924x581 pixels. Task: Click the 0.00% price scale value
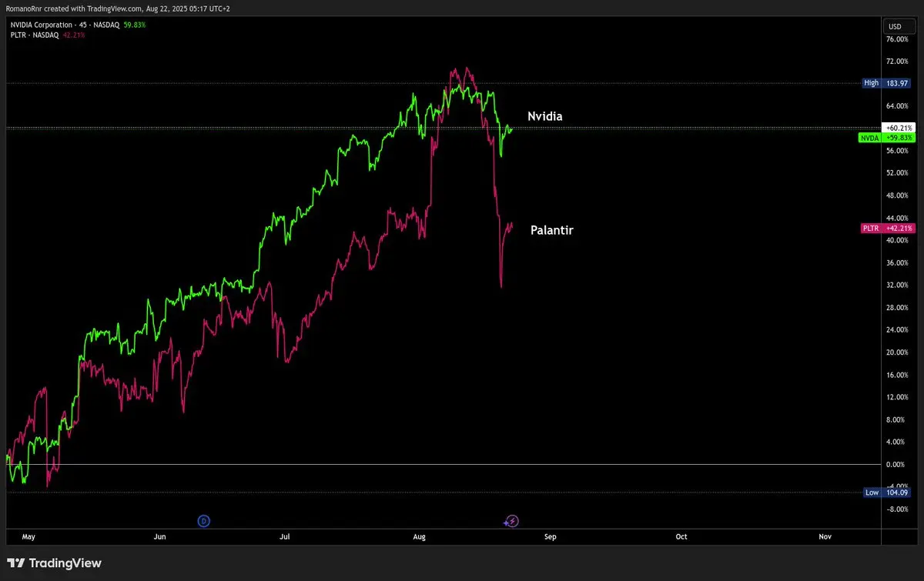tap(897, 464)
